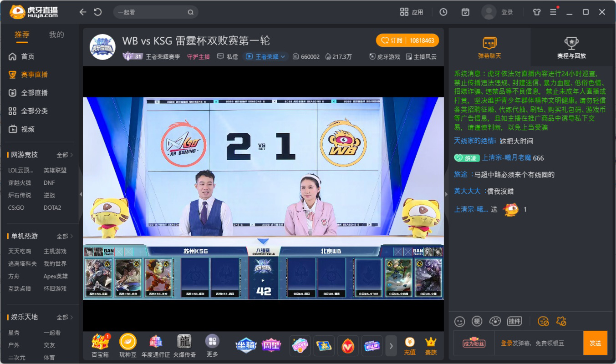This screenshot has width=616, height=364.
Task: Select the 弹幕聊天 tab
Action: click(489, 48)
